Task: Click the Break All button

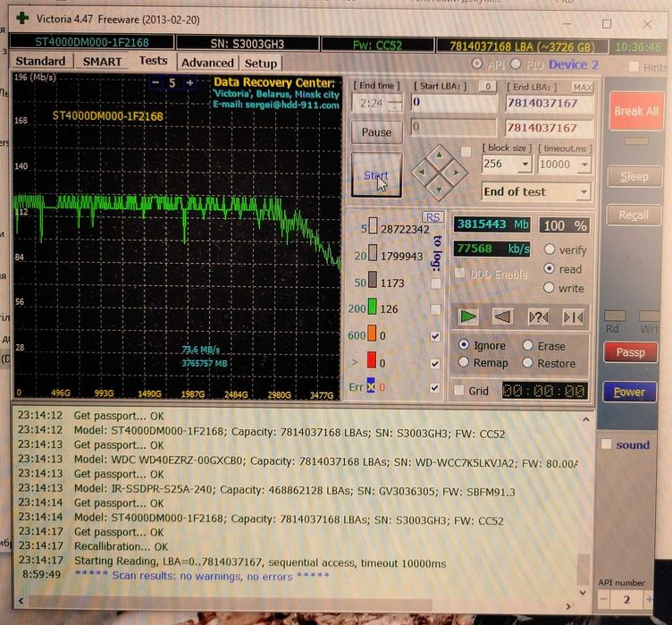Action: point(636,111)
